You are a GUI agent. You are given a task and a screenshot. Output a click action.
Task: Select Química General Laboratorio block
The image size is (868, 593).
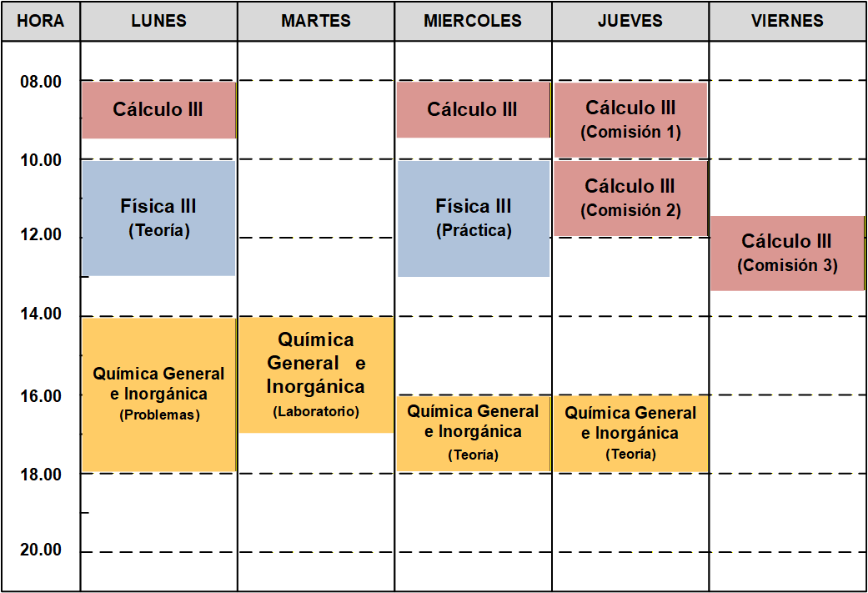coord(315,374)
